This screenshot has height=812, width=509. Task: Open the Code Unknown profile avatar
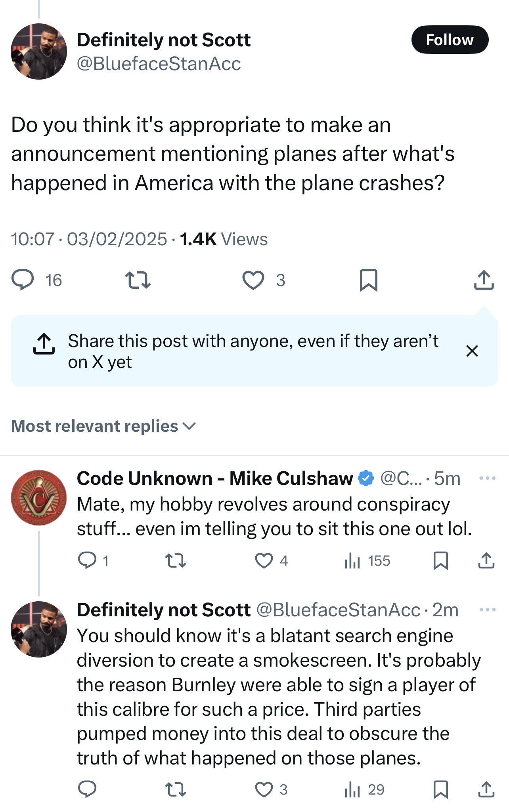pos(38,498)
